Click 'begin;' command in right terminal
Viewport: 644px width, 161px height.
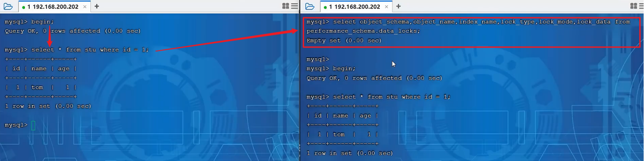pos(344,69)
